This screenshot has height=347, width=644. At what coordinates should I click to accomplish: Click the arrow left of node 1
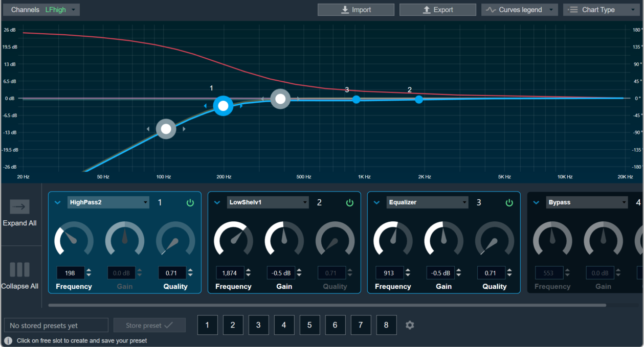(x=206, y=106)
